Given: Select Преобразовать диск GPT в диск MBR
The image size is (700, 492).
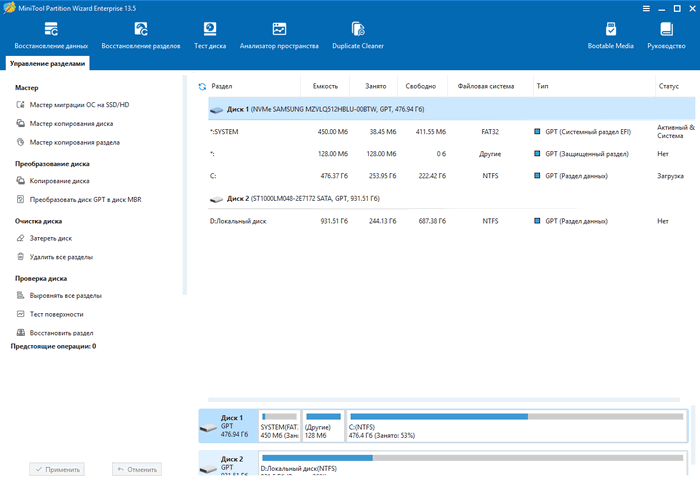Looking at the screenshot, I should pos(85,199).
